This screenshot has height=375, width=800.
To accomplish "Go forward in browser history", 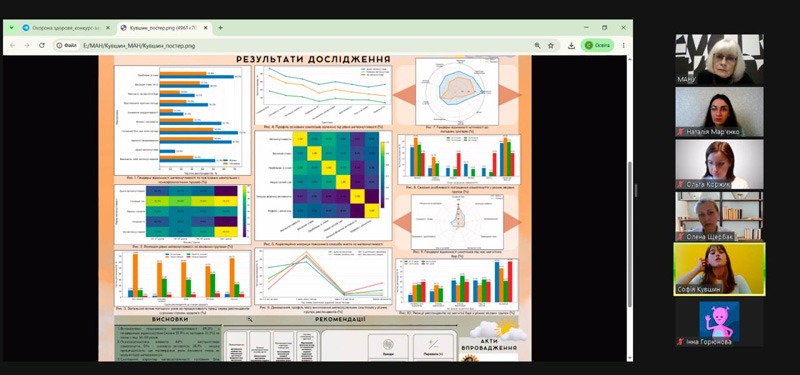I will click(27, 45).
